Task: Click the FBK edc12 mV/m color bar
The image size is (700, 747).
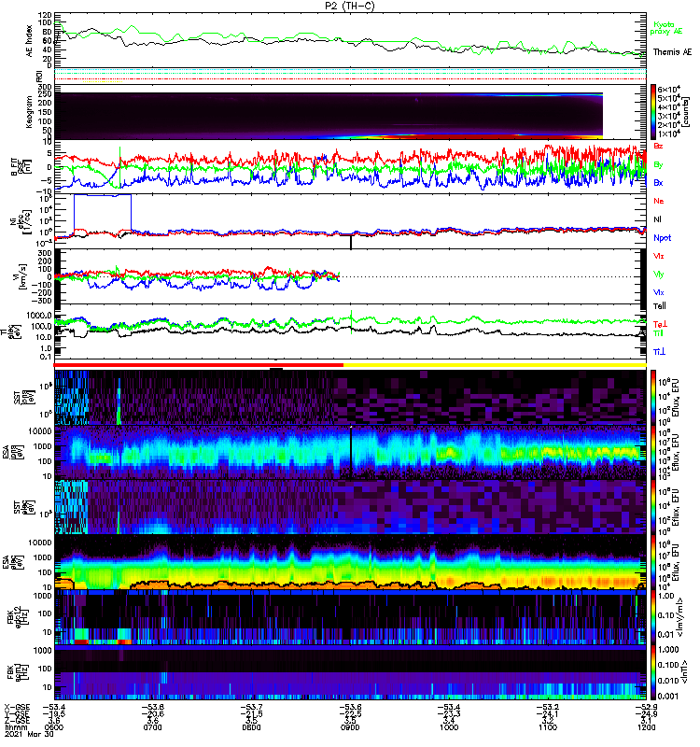Action: 653,617
